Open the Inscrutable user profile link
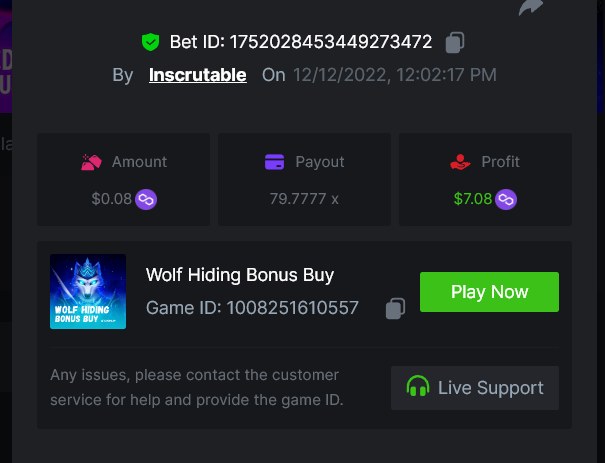 pyautogui.click(x=198, y=75)
